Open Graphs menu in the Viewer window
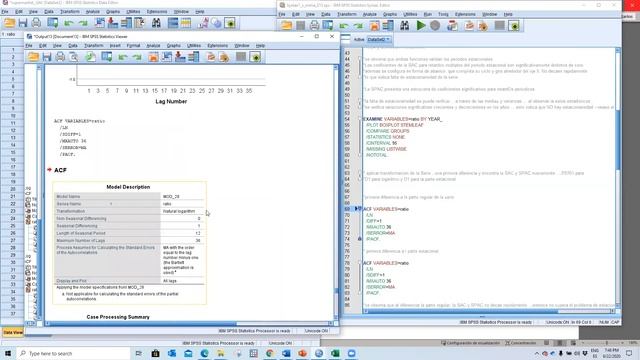The height and width of the screenshot is (360, 640). coord(173,46)
